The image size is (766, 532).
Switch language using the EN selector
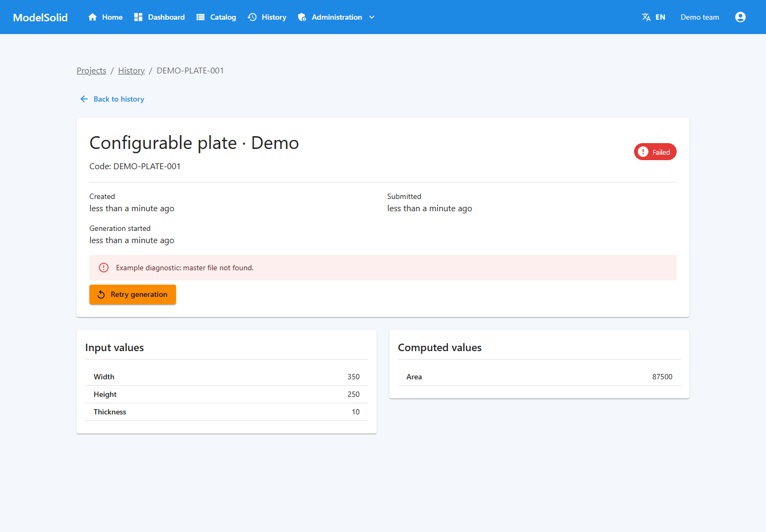[x=654, y=17]
